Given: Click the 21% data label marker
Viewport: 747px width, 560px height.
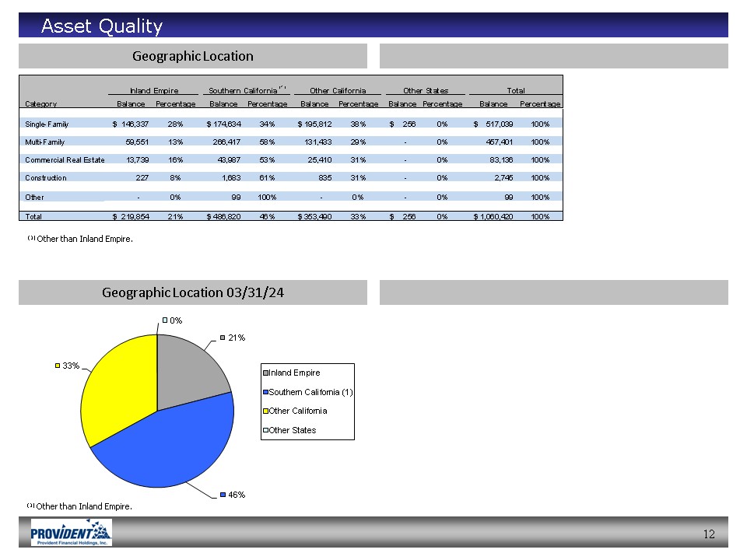Looking at the screenshot, I should point(223,338).
